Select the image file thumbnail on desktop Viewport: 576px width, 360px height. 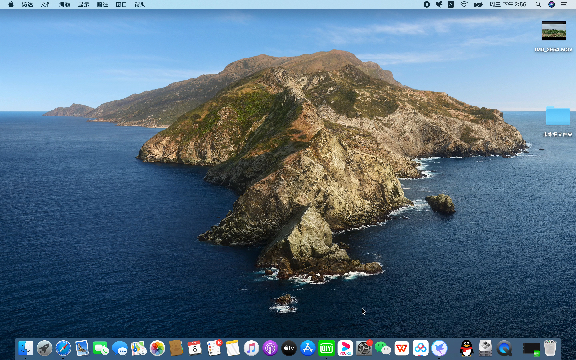(x=554, y=30)
